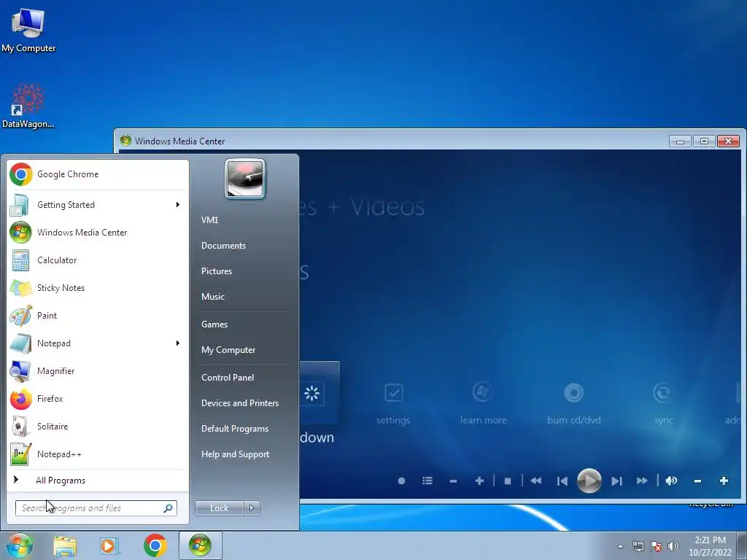This screenshot has height=560, width=747.
Task: Click the Getting Started icon in Start menu
Action: (20, 205)
